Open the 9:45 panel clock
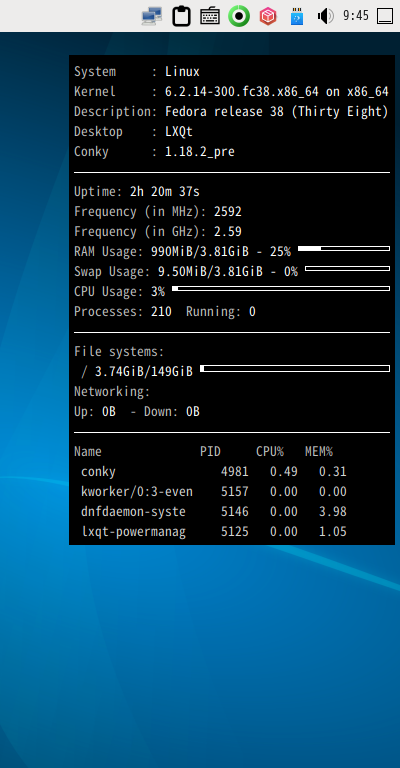The height and width of the screenshot is (768, 400). coord(356,16)
